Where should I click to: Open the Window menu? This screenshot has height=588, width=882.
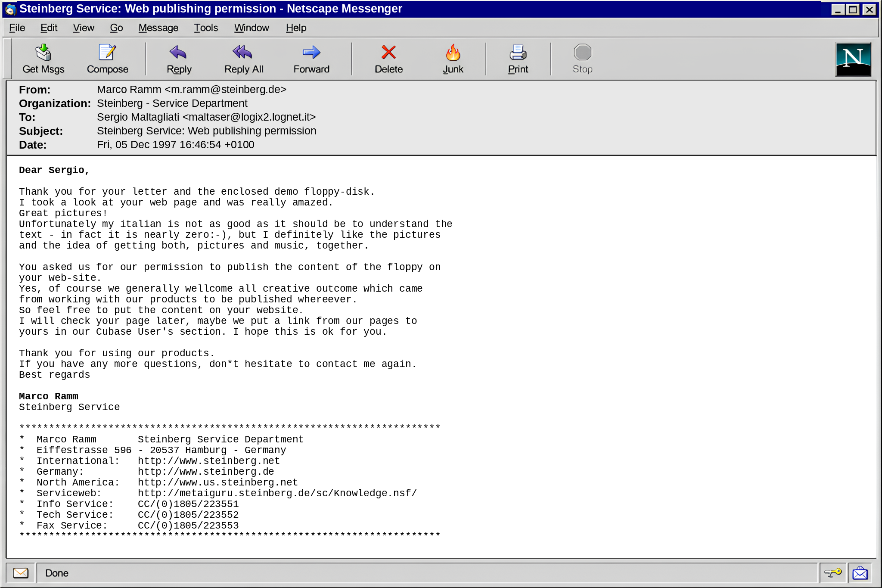(x=252, y=28)
